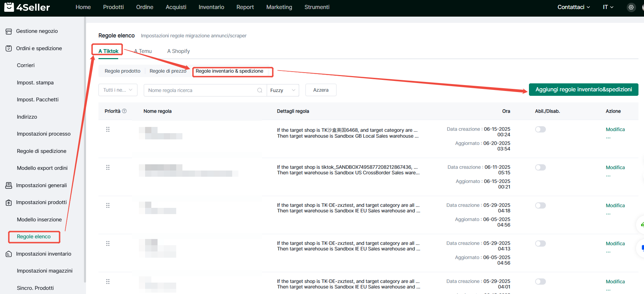
Task: Click the Azzera reset button
Action: tap(321, 90)
